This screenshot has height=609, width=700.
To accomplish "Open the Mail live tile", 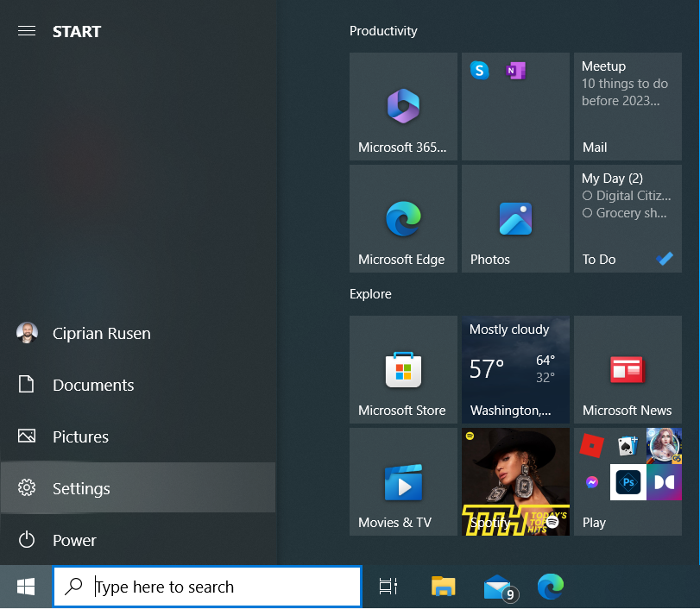I will (x=627, y=107).
